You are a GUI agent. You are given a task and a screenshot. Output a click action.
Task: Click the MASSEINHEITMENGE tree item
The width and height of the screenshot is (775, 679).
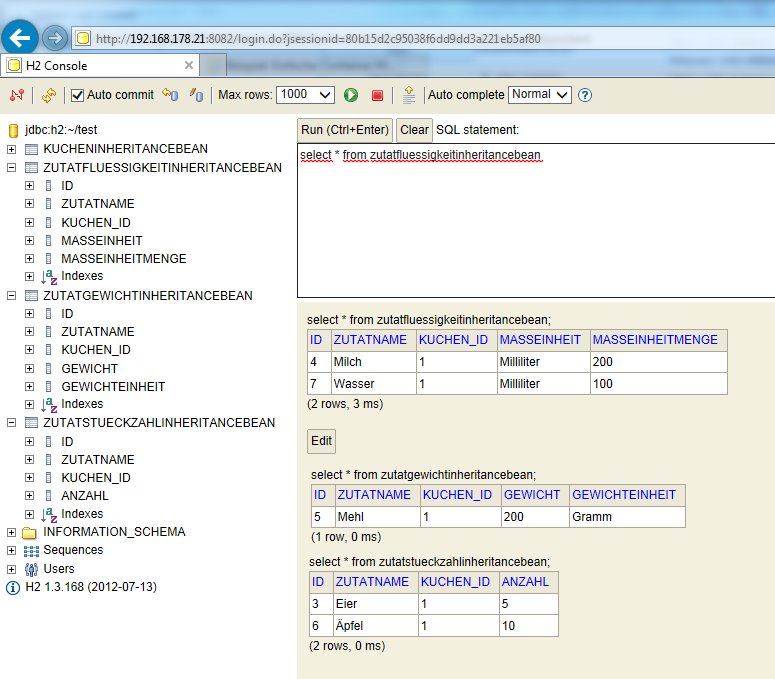[124, 258]
